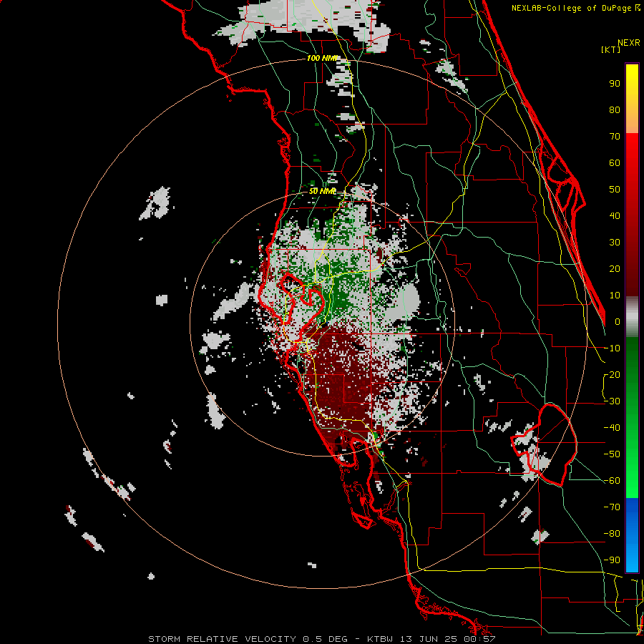
Task: Click the -10 value on velocity scale
Action: pyautogui.click(x=612, y=348)
